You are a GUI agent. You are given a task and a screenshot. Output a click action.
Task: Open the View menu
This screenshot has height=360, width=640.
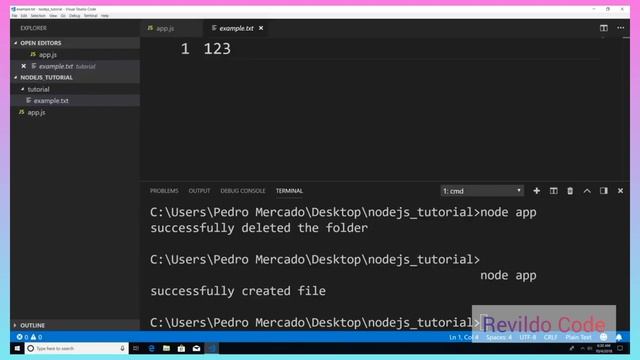(x=53, y=16)
